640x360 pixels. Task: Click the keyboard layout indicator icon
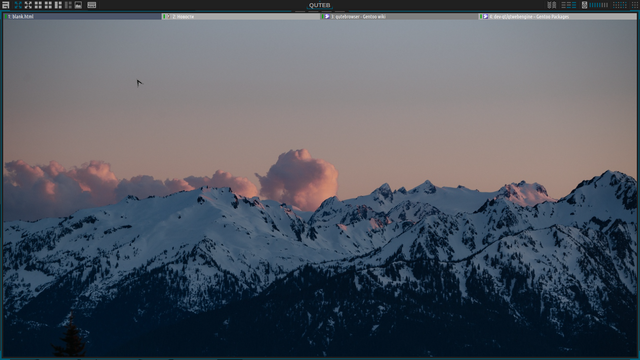(x=92, y=5)
